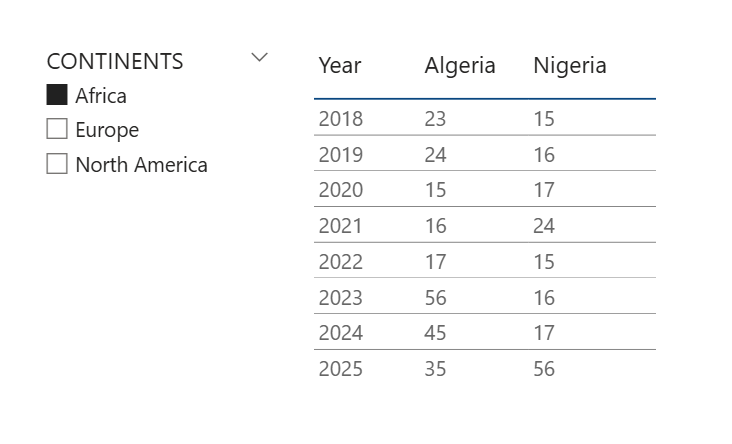Select the 2019 year cell

click(341, 155)
